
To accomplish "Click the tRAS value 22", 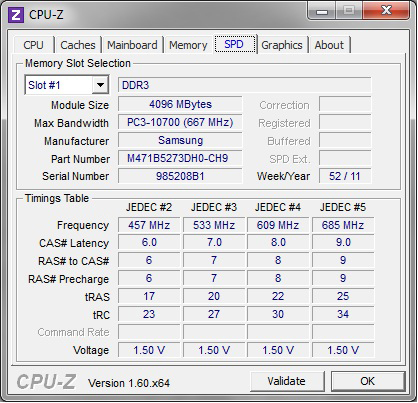I will [x=278, y=297].
